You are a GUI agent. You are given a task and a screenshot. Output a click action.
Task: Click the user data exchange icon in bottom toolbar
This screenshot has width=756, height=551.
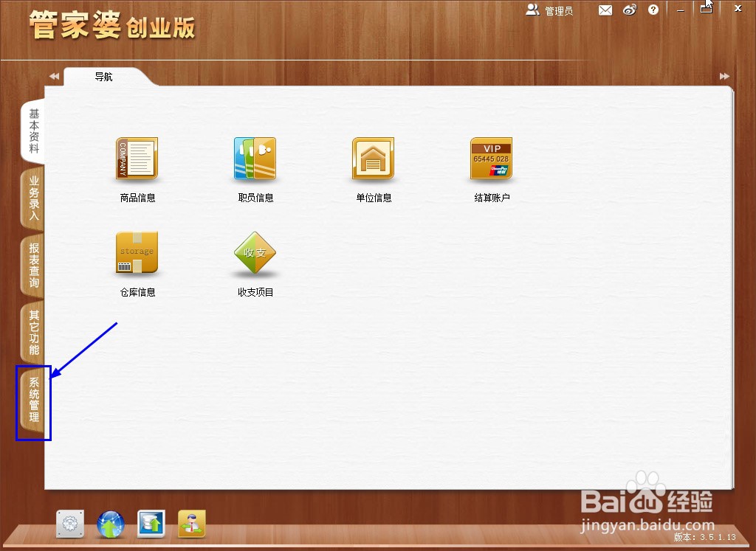coord(191,524)
